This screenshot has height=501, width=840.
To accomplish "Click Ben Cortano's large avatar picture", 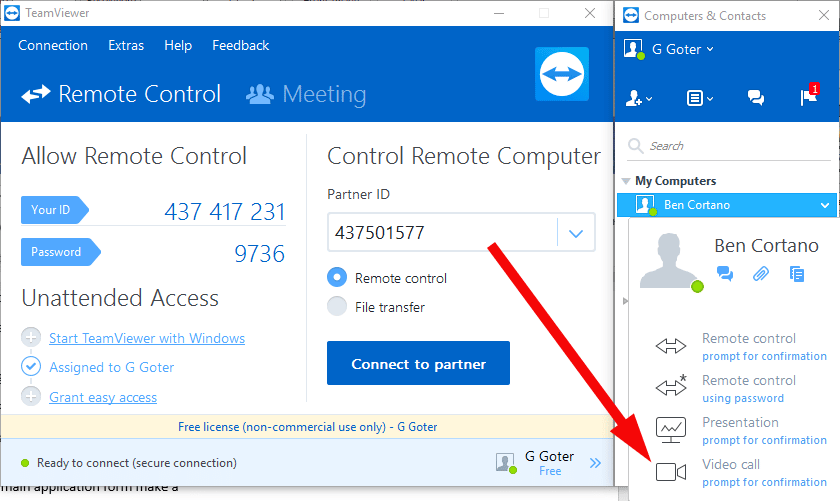I will click(x=671, y=262).
